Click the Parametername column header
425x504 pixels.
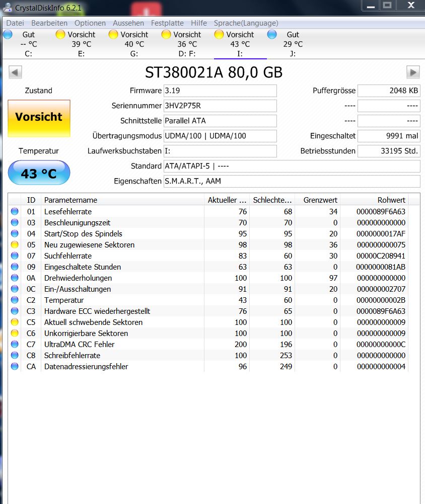(x=122, y=200)
